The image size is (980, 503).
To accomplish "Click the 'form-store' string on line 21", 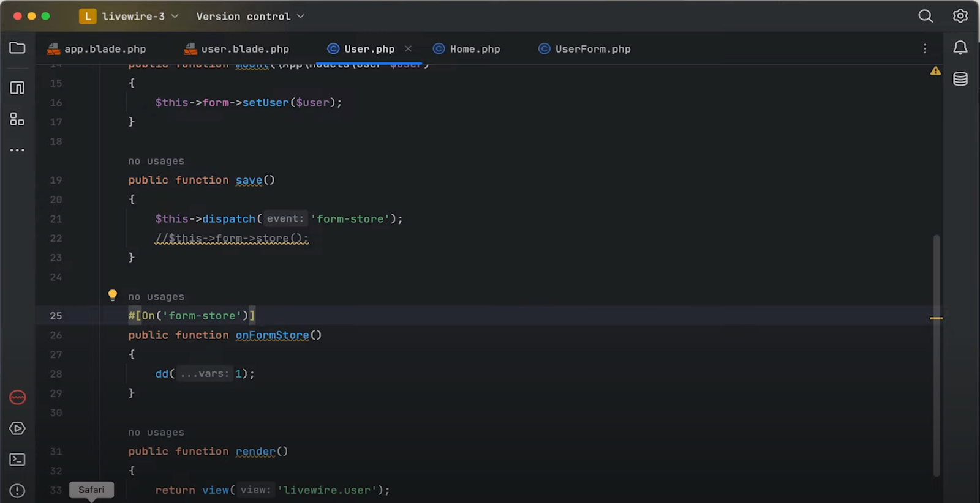I will tap(350, 218).
